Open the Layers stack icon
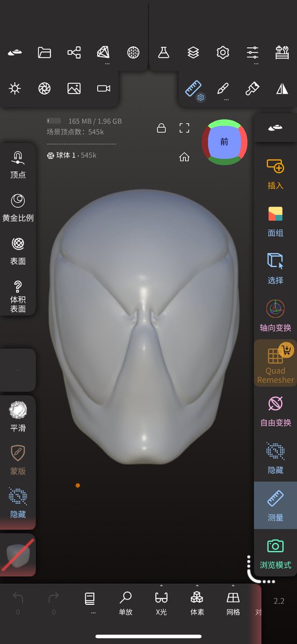 pos(193,53)
